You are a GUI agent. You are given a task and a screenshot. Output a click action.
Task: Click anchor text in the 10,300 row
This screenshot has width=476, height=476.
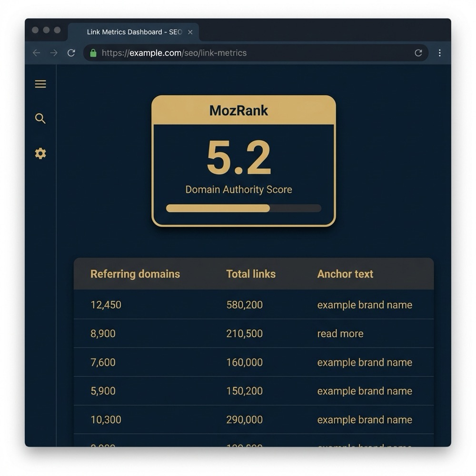click(x=365, y=420)
